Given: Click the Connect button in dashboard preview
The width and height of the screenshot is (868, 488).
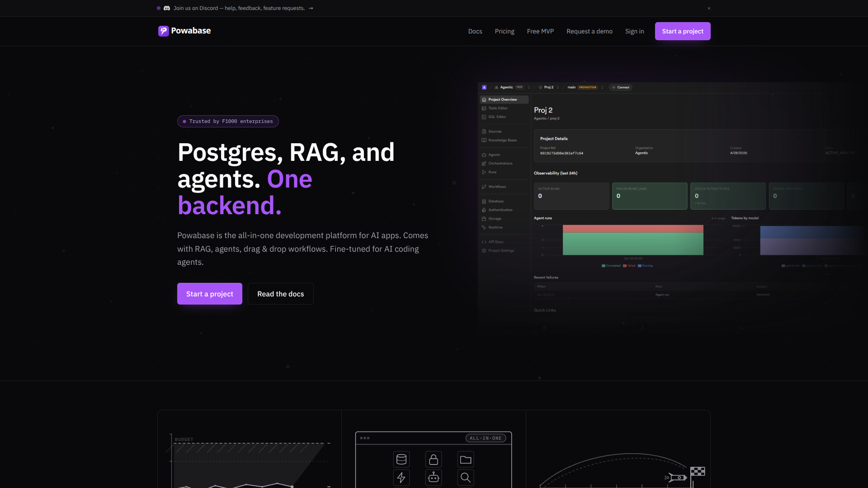Looking at the screenshot, I should (x=621, y=88).
